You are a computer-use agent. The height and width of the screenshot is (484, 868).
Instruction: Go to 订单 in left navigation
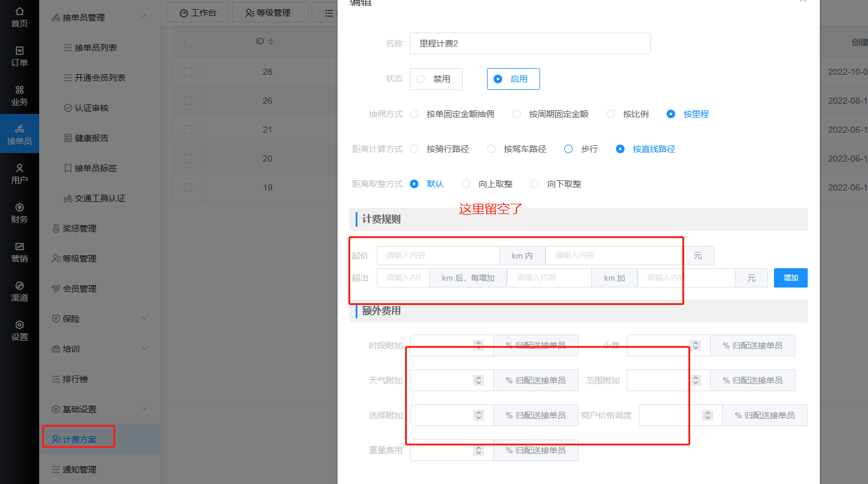tap(19, 57)
